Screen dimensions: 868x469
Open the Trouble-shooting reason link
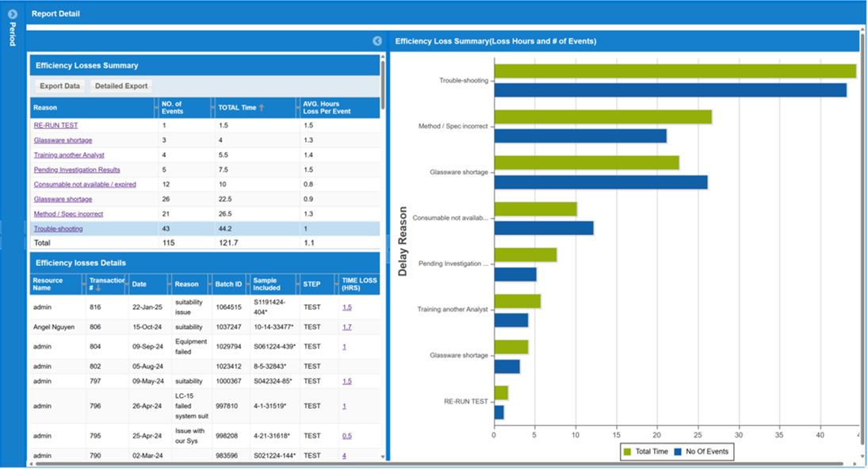point(58,229)
